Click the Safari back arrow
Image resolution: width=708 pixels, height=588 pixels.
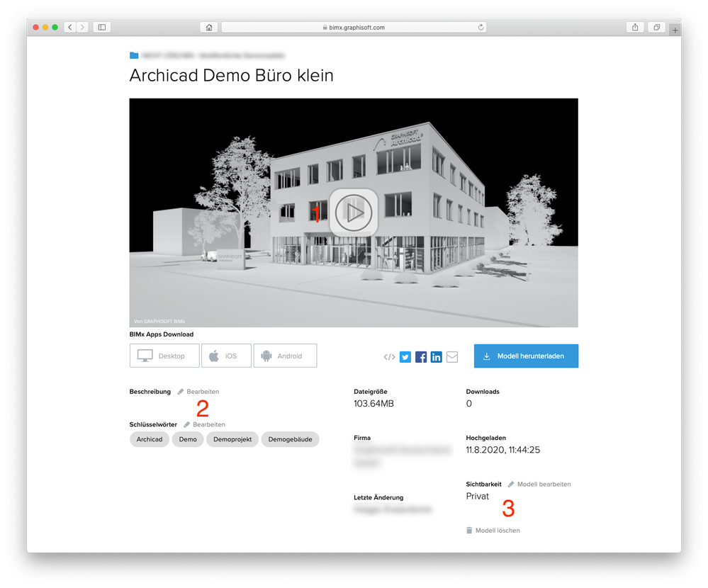[70, 28]
